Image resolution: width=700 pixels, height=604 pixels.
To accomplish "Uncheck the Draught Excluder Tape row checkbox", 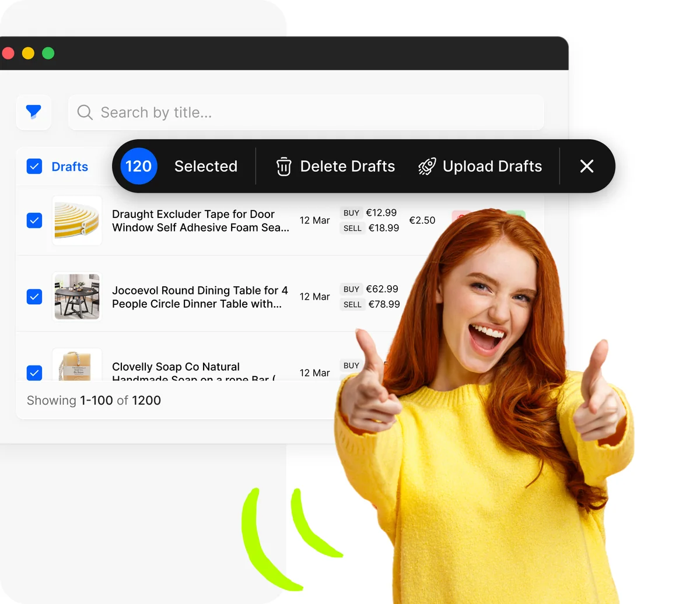I will [34, 220].
